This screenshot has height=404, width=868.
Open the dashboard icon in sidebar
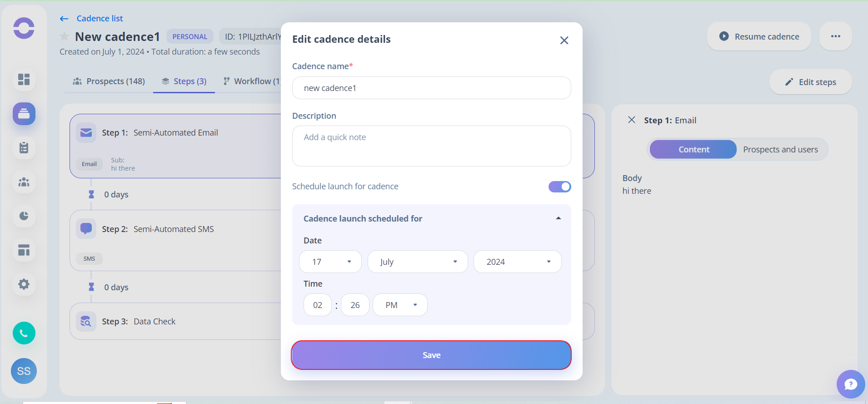click(x=24, y=80)
